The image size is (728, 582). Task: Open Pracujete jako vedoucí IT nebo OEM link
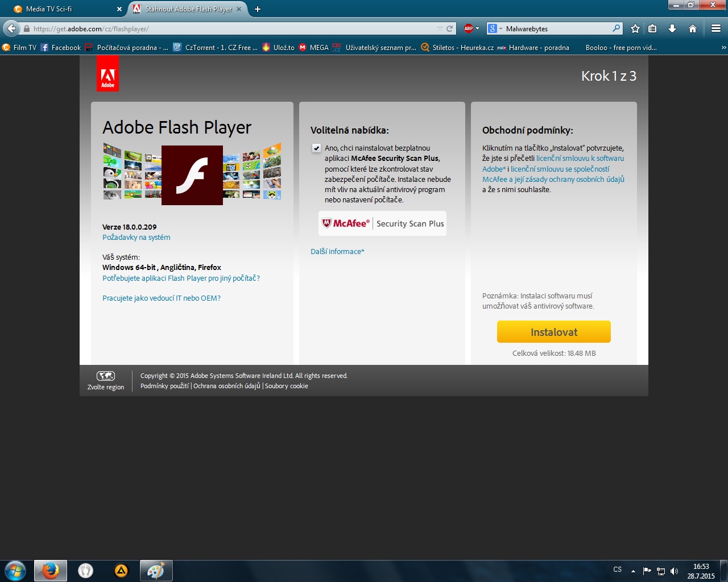pos(162,298)
